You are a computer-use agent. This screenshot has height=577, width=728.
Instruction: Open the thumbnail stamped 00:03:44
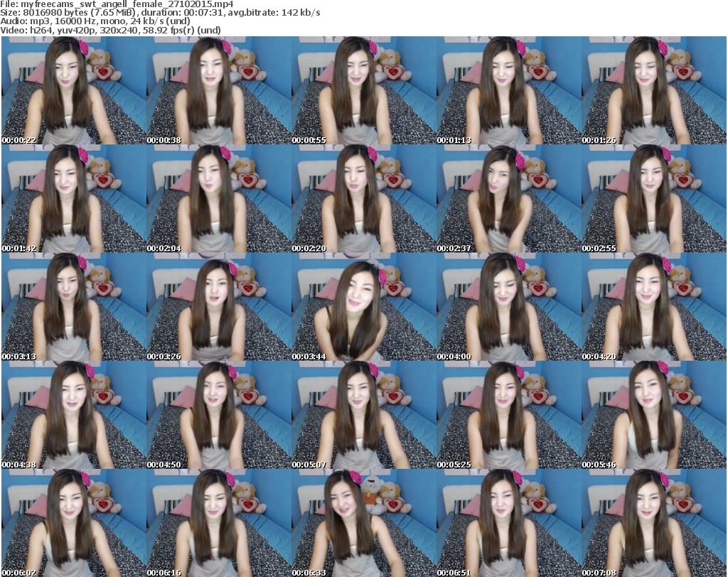tap(364, 307)
